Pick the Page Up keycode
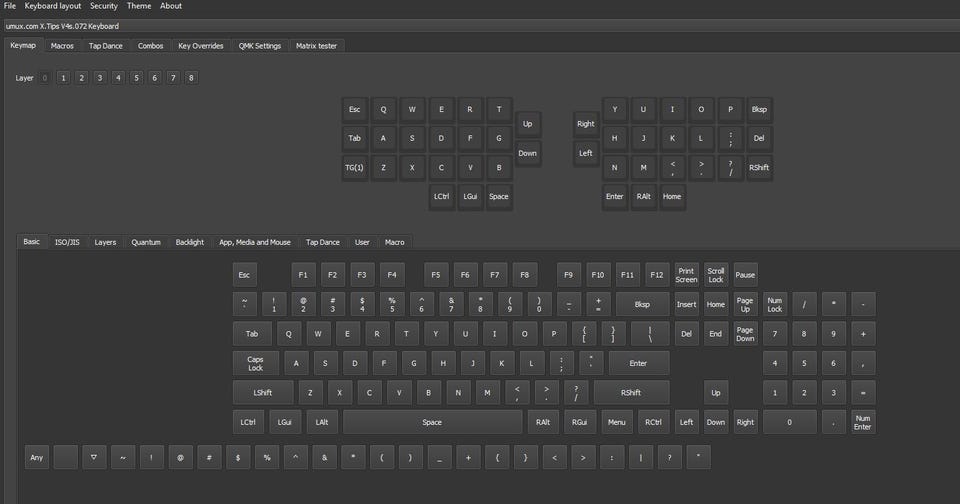Image resolution: width=960 pixels, height=504 pixels. tap(745, 304)
